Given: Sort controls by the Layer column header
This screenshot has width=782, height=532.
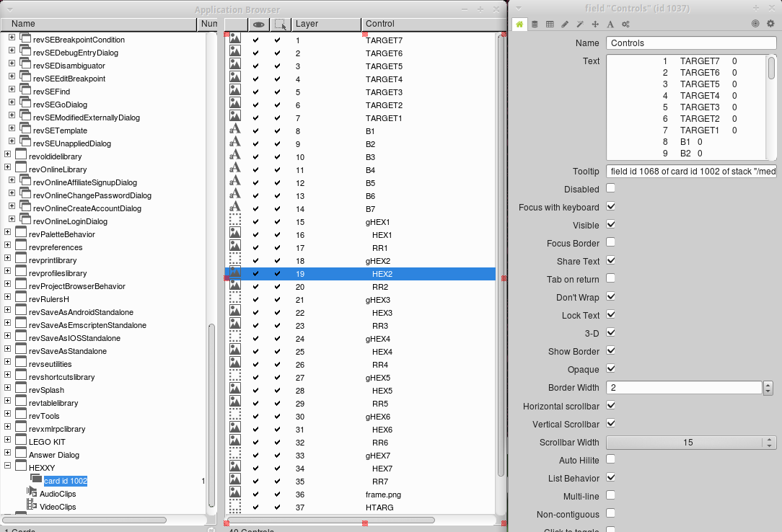Looking at the screenshot, I should pos(325,25).
